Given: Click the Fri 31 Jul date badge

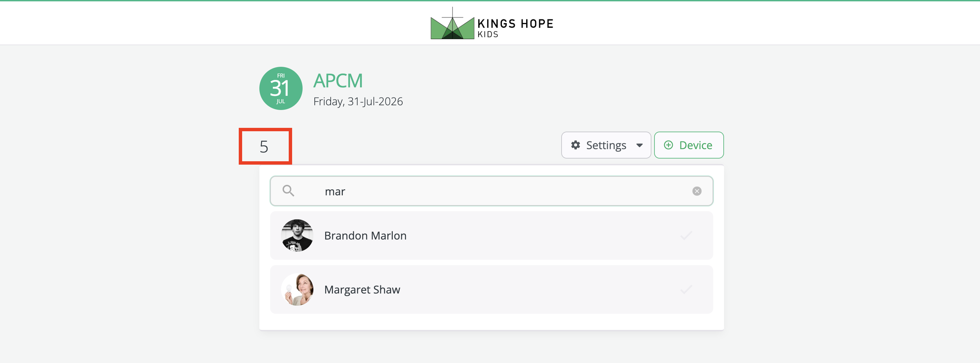Looking at the screenshot, I should pyautogui.click(x=281, y=89).
